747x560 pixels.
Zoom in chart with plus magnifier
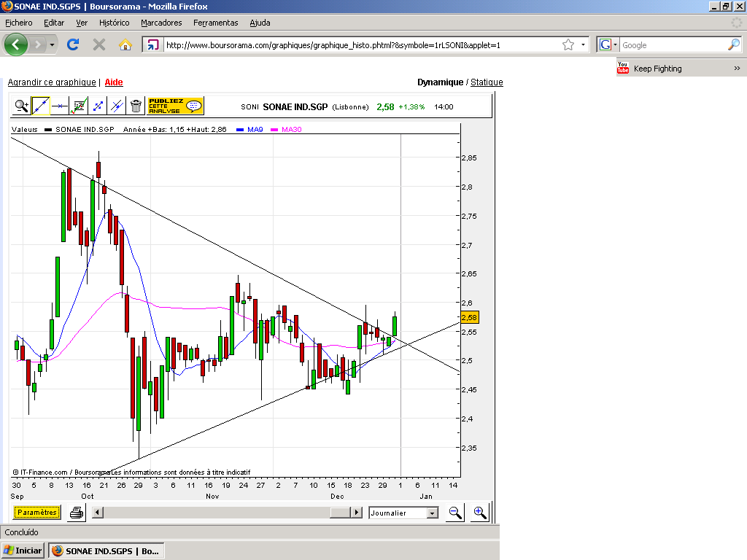[480, 513]
